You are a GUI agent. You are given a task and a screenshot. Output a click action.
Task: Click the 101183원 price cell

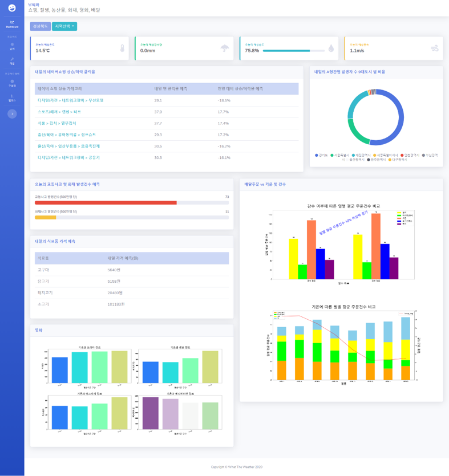[x=116, y=304]
